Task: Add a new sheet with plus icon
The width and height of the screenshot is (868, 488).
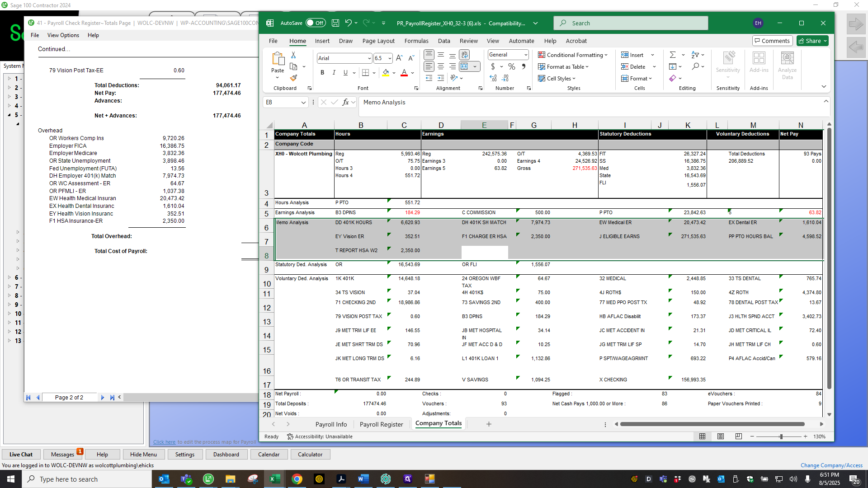Action: pos(489,424)
